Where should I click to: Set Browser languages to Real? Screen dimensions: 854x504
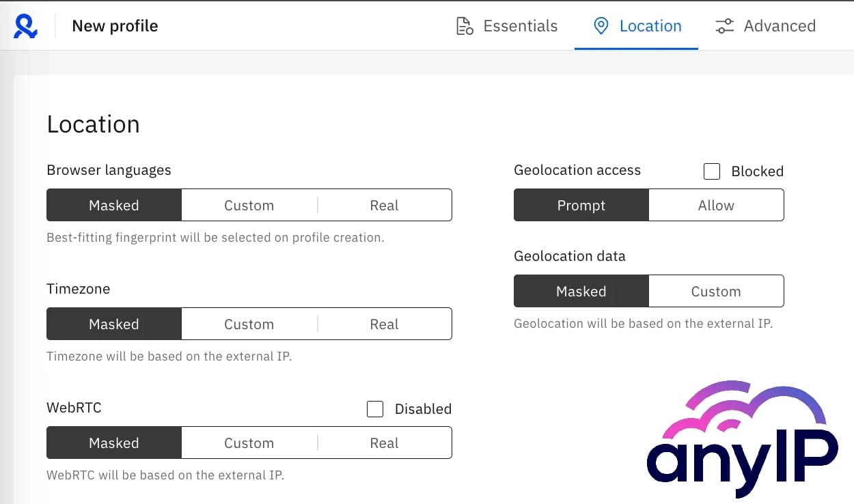tap(384, 205)
